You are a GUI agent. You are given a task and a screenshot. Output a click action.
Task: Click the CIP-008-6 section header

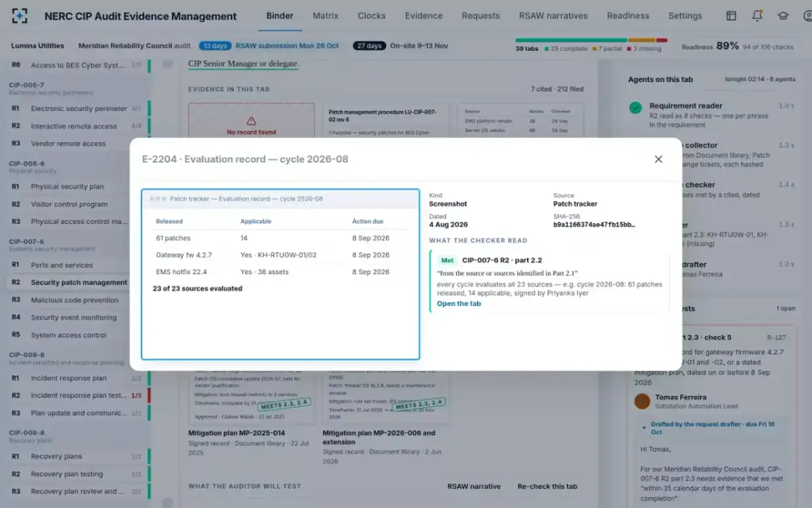[26, 354]
